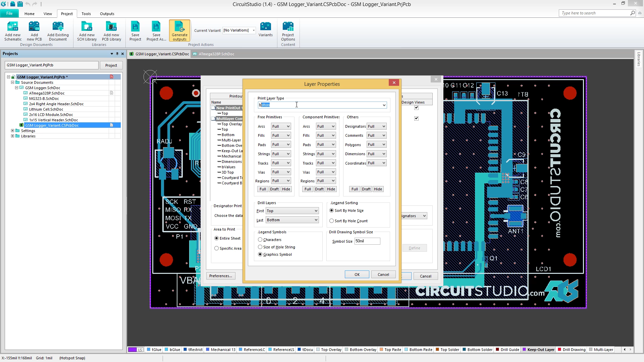
Task: Click the Project Options Content icon
Action: 288,30
